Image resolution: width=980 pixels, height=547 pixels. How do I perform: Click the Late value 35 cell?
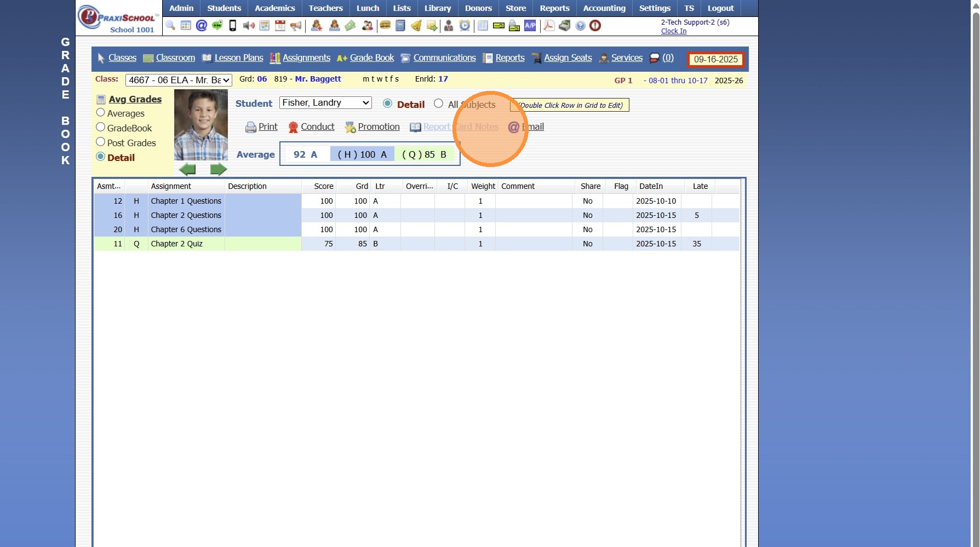click(x=697, y=244)
